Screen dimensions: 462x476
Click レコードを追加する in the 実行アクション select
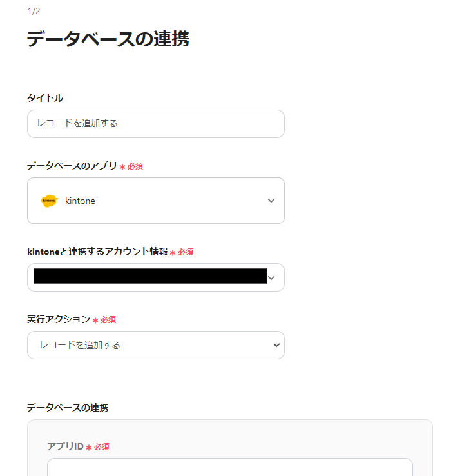(80, 345)
